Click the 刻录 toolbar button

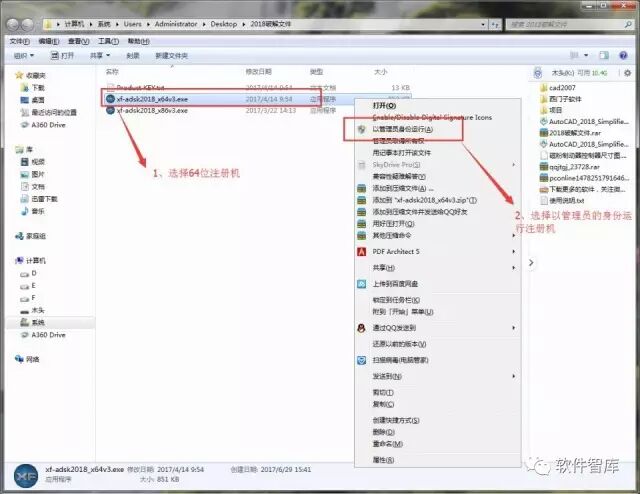133,56
